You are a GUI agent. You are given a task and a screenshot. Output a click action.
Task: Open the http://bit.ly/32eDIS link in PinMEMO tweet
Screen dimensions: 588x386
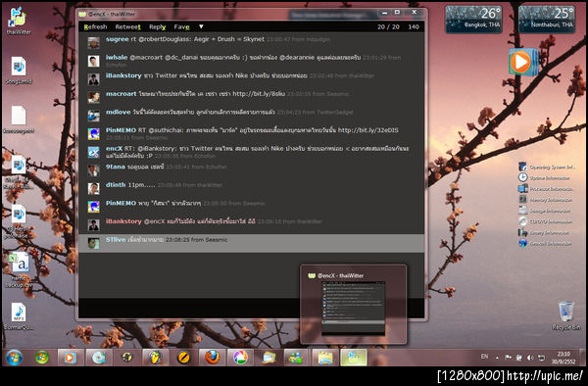tap(367, 130)
